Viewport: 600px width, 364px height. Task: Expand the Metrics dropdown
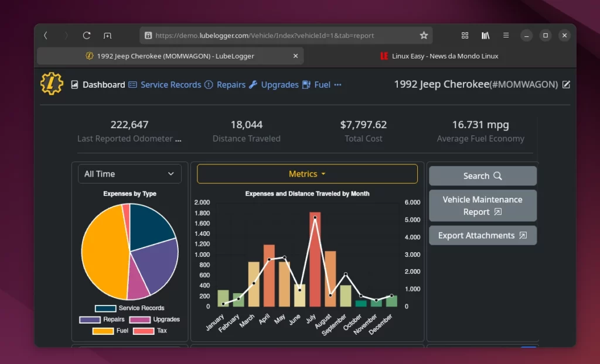click(x=307, y=174)
